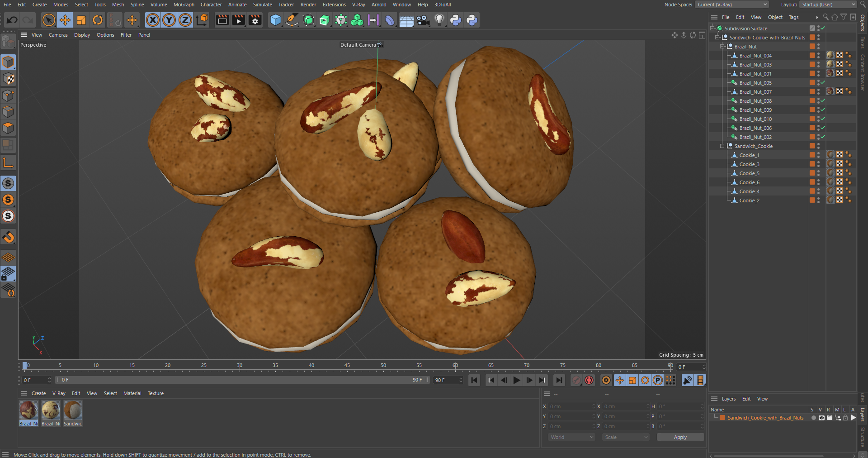Image resolution: width=868 pixels, height=458 pixels.
Task: Activate the Scale tool in top toolbar
Action: 81,20
